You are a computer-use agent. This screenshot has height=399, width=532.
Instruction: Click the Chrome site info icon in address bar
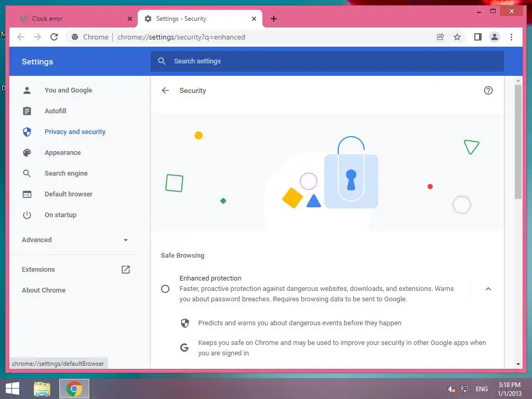click(x=75, y=37)
